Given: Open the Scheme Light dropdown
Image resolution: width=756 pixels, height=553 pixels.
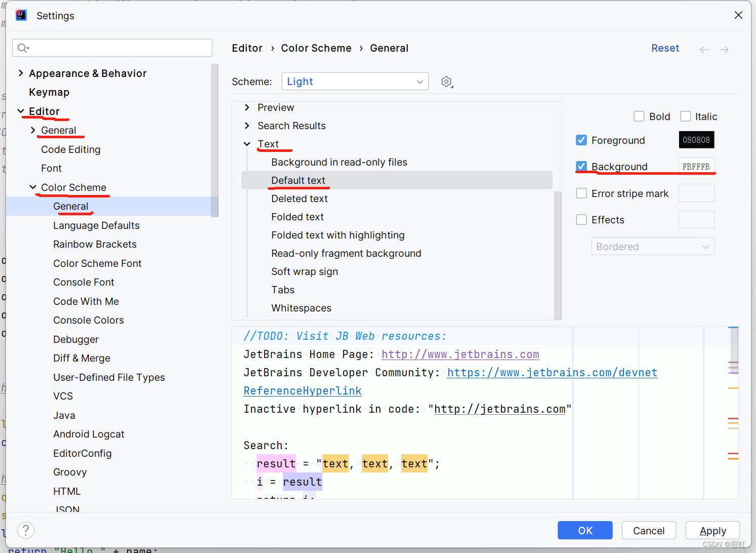Looking at the screenshot, I should pos(355,82).
